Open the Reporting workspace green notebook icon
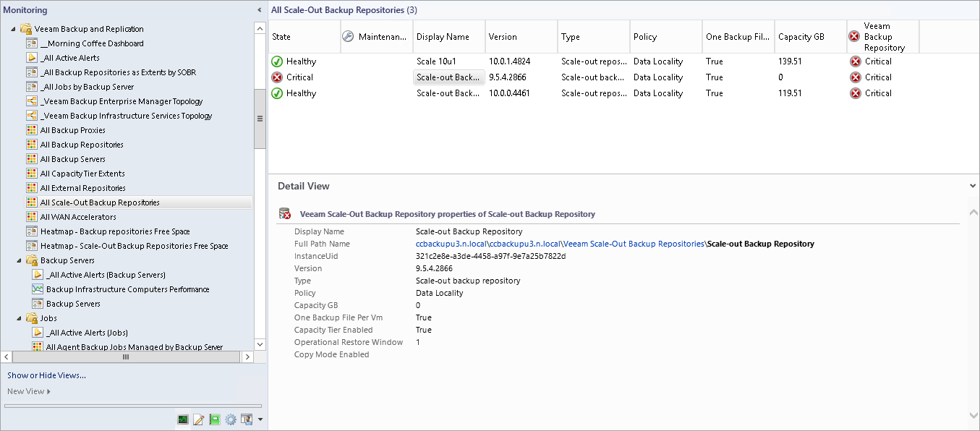 click(215, 419)
